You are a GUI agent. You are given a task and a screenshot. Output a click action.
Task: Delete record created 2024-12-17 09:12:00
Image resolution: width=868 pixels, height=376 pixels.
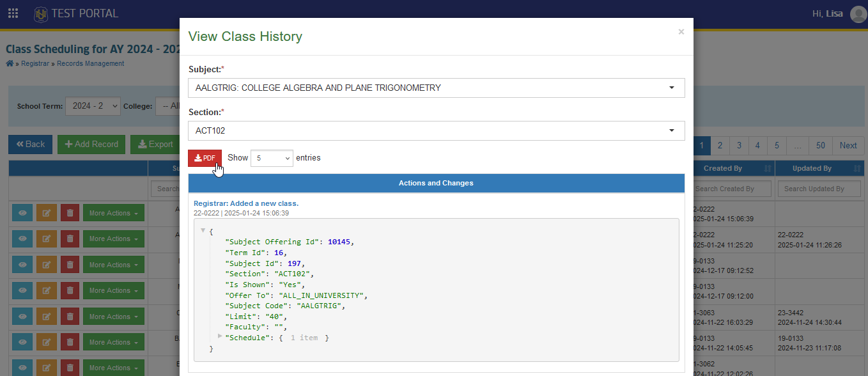(70, 290)
